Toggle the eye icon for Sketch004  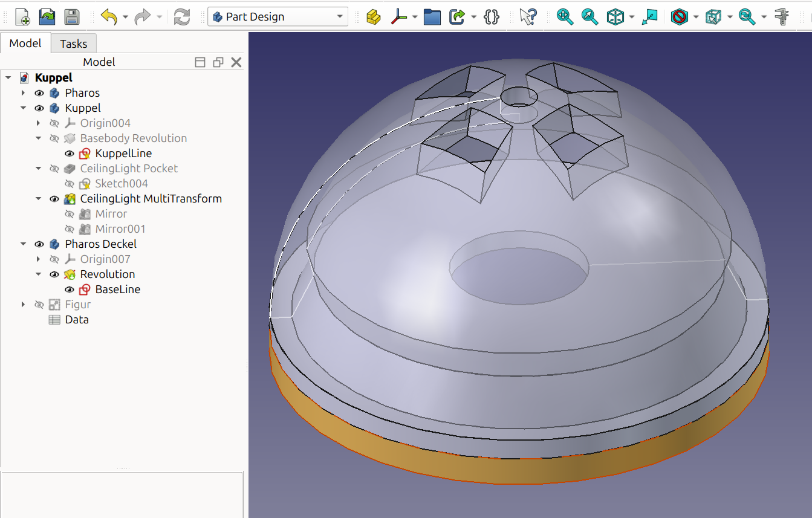70,184
